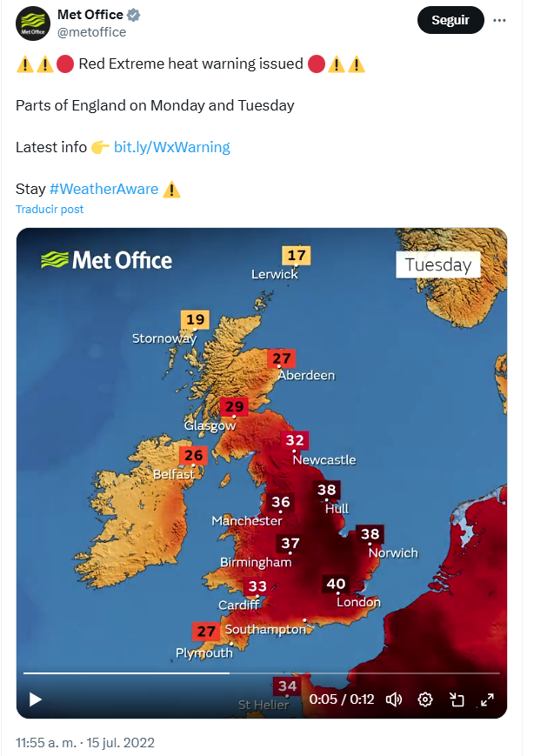Click the video time display 0:05 / 0:12

[342, 699]
